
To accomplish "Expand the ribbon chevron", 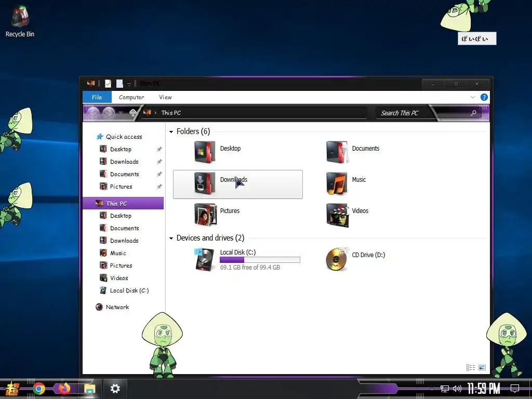I will (x=472, y=97).
